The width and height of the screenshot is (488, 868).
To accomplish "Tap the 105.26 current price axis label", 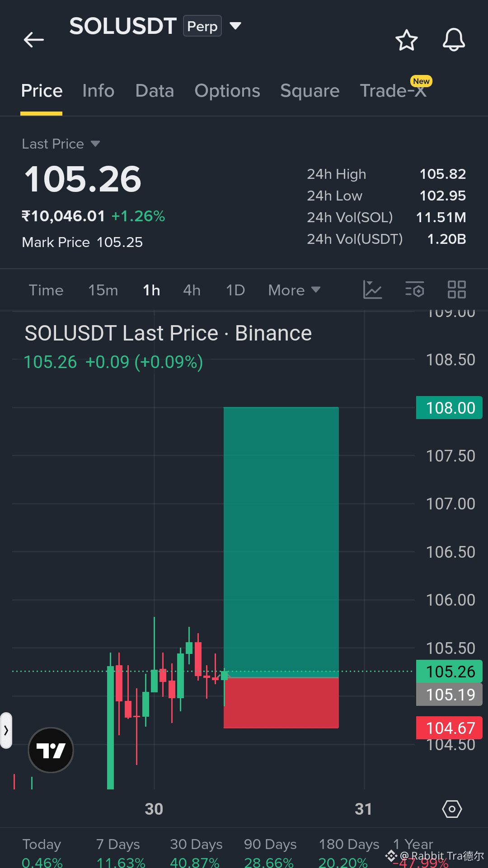I will [449, 672].
